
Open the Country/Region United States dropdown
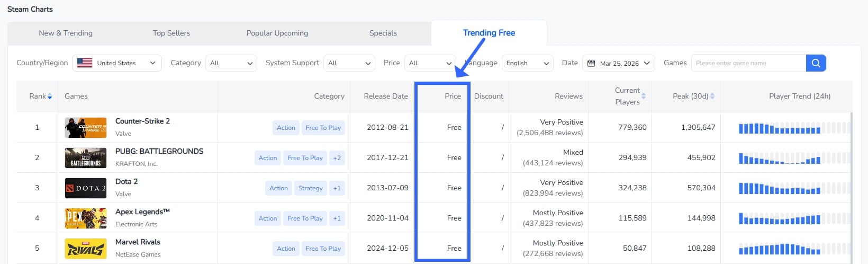(117, 63)
